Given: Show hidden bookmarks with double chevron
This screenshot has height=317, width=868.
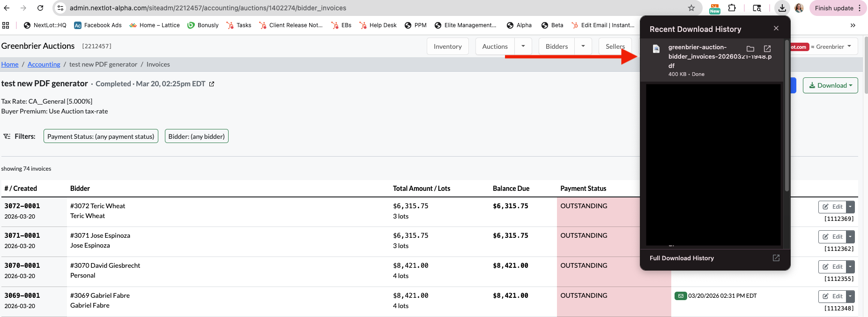Looking at the screenshot, I should click(x=853, y=25).
